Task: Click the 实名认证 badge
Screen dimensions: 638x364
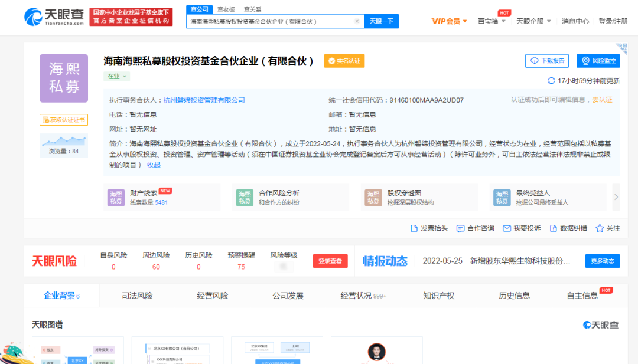Action: tap(344, 61)
